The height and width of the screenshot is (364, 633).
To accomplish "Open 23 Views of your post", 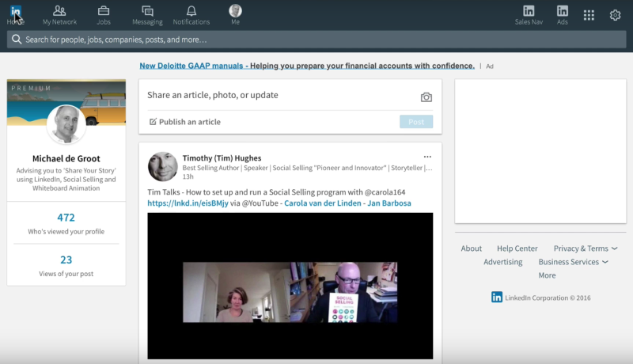I will (66, 266).
